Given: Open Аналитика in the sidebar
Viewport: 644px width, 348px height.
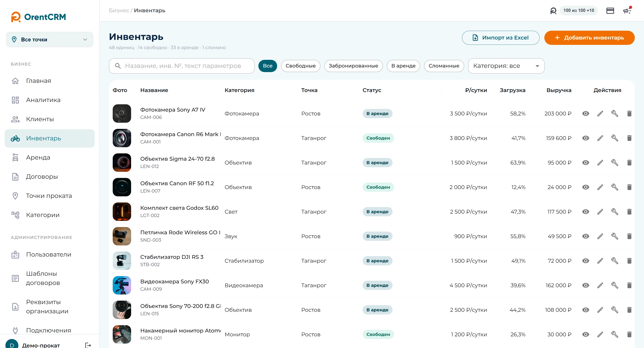Looking at the screenshot, I should [x=49, y=100].
